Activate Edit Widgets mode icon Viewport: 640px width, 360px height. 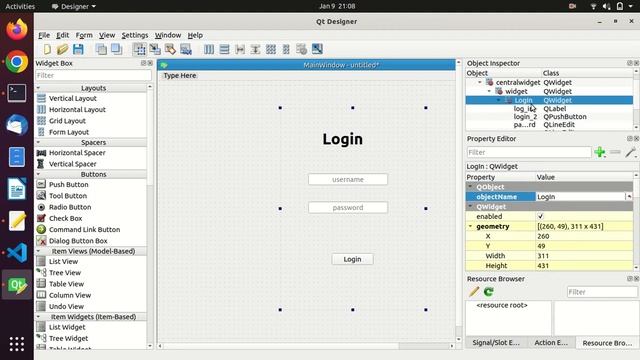tap(139, 49)
